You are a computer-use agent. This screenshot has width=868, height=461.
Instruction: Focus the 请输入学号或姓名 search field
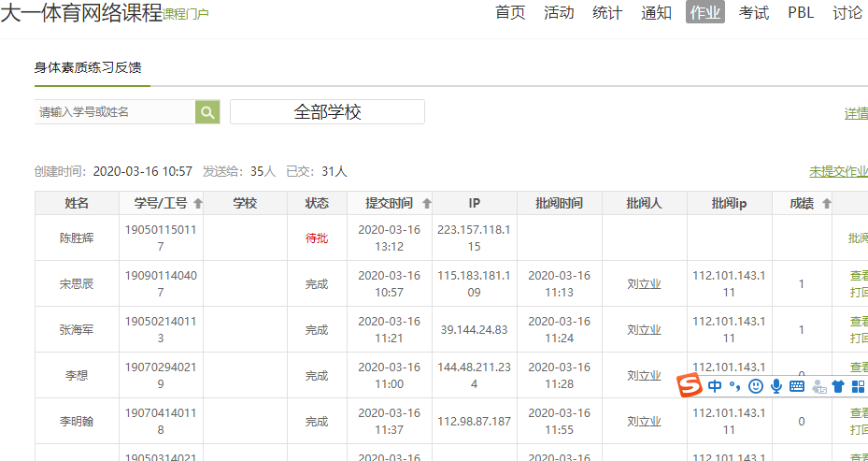[114, 112]
